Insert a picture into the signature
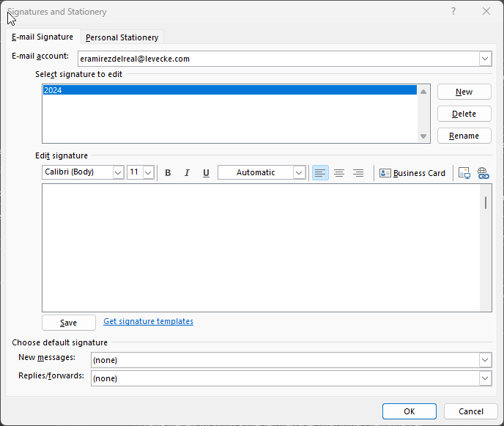This screenshot has width=504, height=426. click(x=464, y=173)
